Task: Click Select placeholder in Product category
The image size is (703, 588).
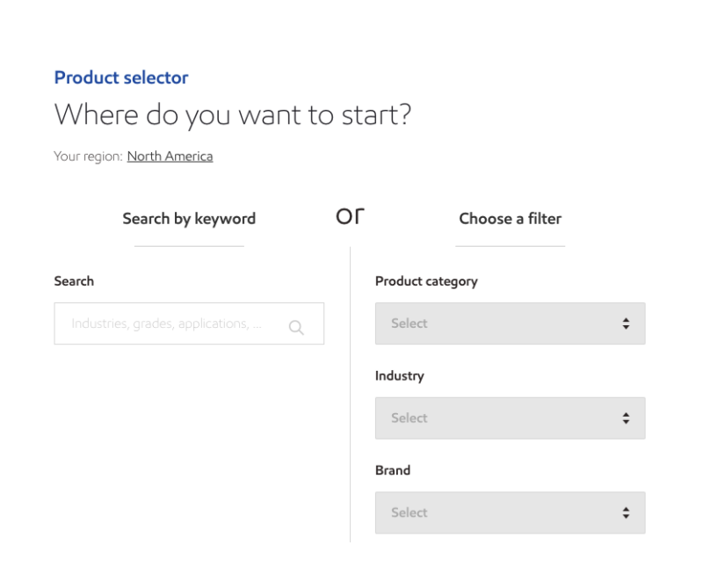Action: click(409, 323)
